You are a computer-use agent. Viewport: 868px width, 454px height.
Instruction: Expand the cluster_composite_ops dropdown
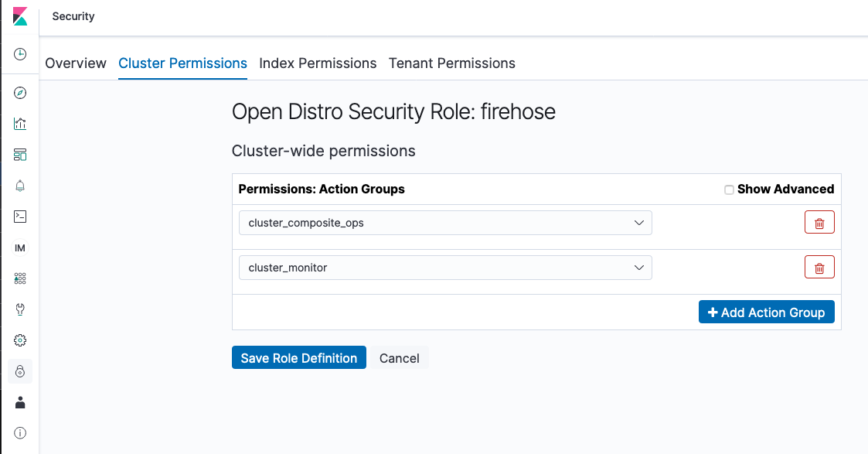(445, 223)
